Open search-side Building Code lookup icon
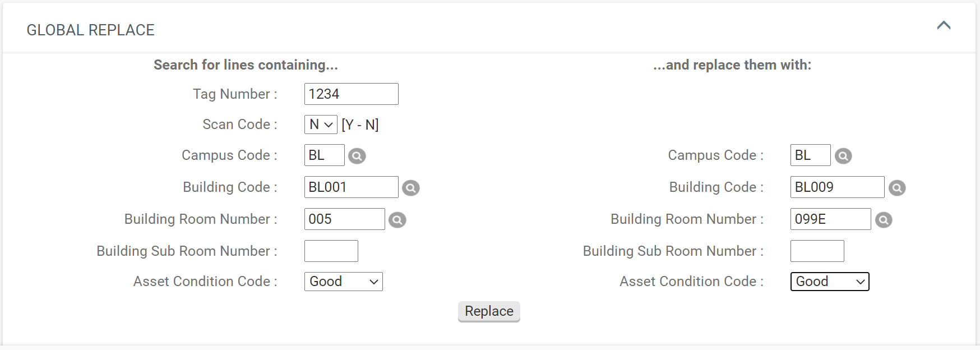980x350 pixels. pos(410,188)
